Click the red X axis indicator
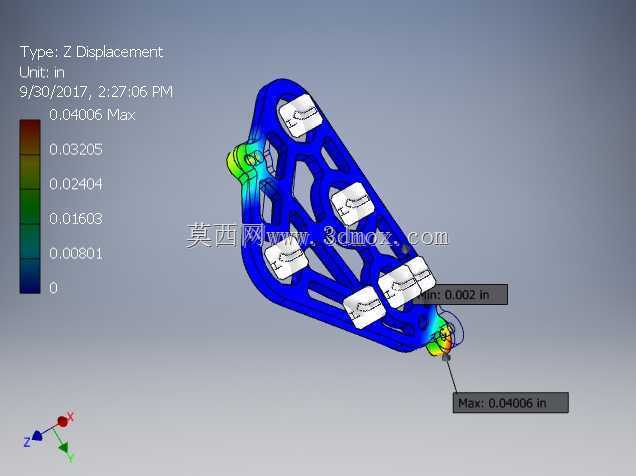This screenshot has width=636, height=476. point(65,420)
